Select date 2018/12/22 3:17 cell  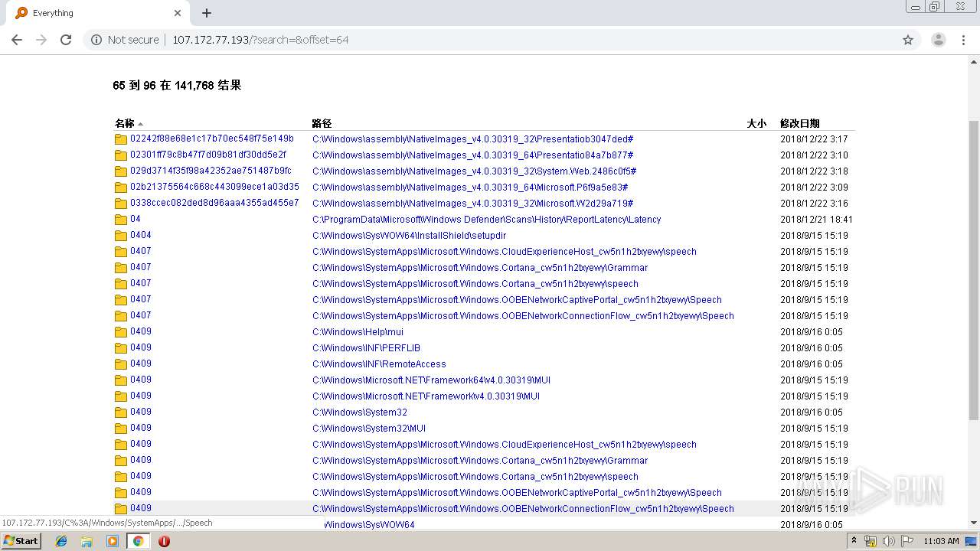814,139
